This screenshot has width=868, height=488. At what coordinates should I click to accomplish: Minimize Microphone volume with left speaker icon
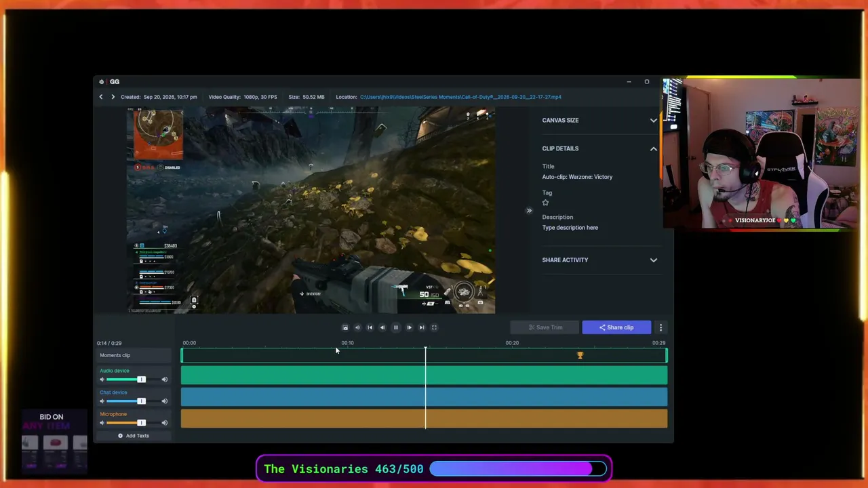(x=102, y=423)
